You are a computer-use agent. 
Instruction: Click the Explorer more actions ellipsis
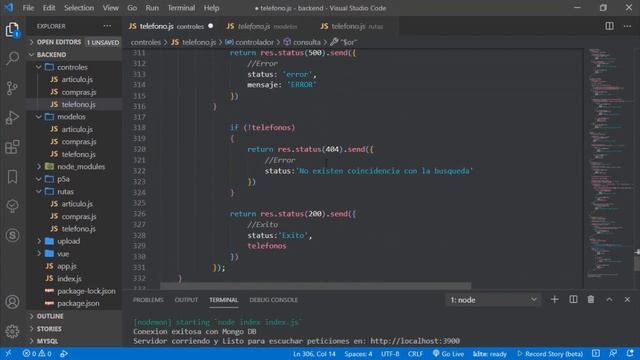(107, 26)
